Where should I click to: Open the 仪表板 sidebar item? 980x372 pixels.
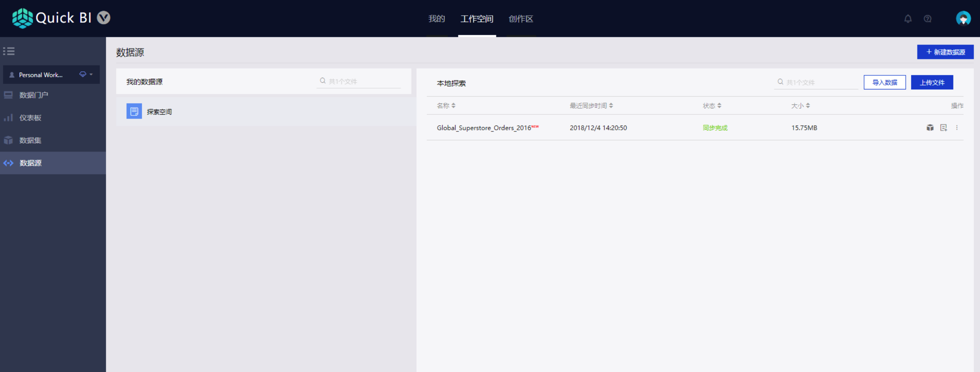point(53,117)
